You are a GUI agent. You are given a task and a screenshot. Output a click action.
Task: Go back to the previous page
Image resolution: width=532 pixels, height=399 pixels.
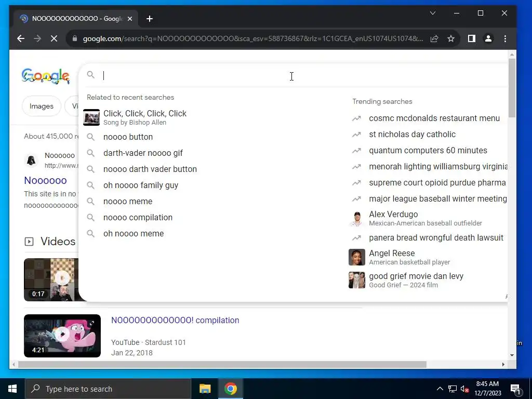pos(21,38)
